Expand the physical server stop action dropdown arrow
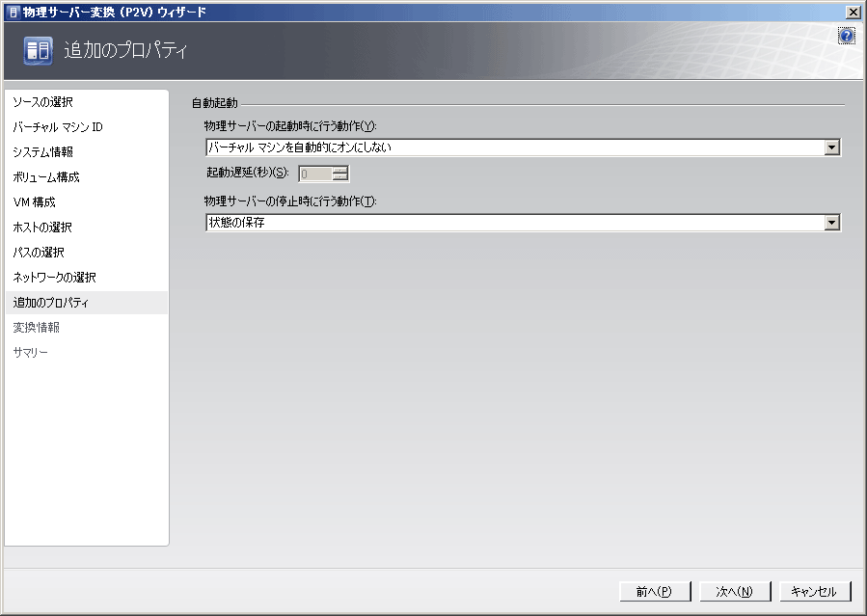Image resolution: width=867 pixels, height=616 pixels. [831, 223]
